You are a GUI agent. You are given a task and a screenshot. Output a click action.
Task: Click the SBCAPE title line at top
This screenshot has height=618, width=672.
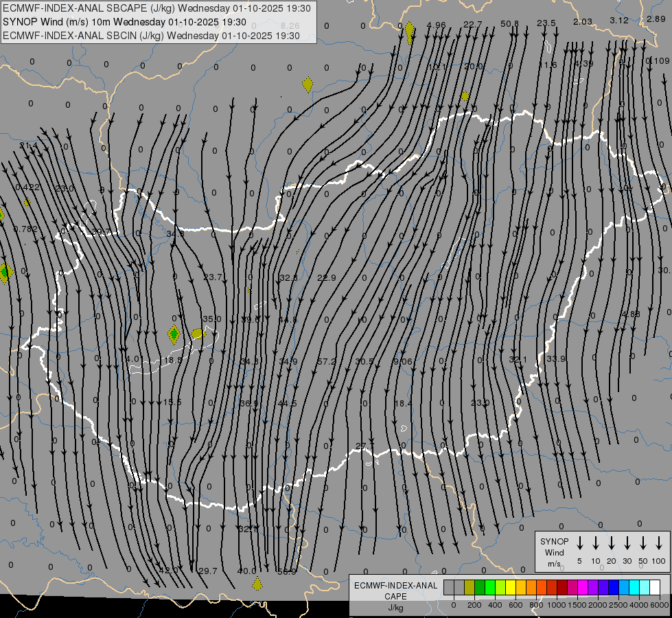[x=157, y=8]
